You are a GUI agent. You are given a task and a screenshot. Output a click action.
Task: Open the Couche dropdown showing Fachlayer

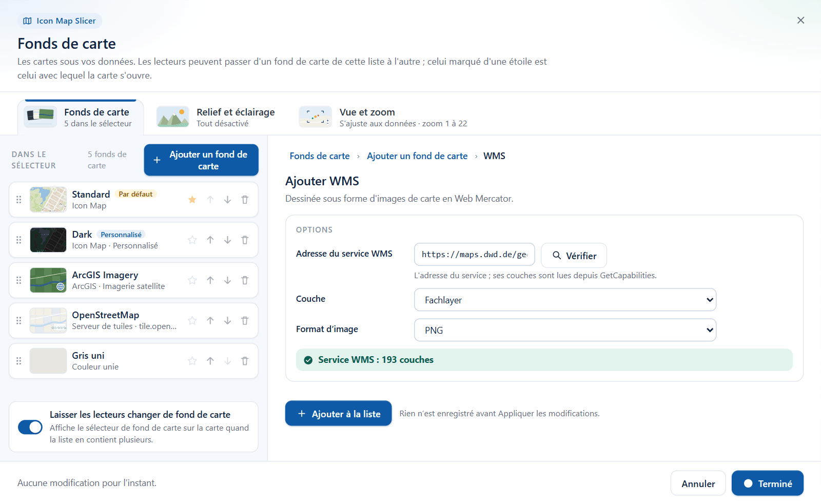tap(565, 300)
